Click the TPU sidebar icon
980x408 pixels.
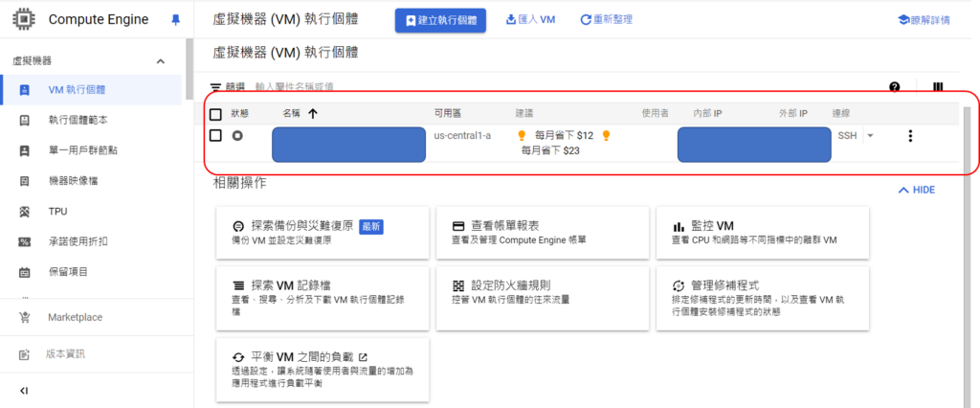(x=25, y=211)
